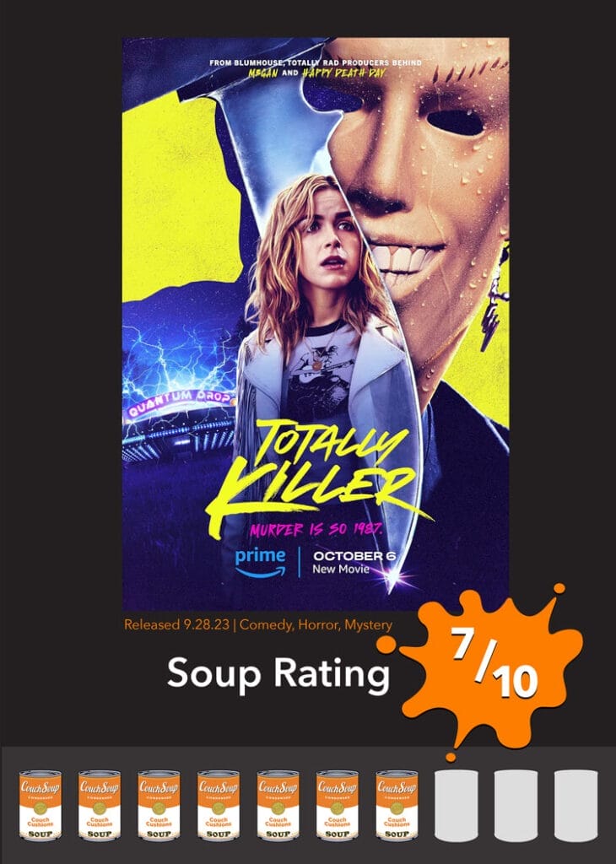This screenshot has height=864, width=616.
Task: Select the sixth Couch Soup can
Action: pyautogui.click(x=338, y=805)
